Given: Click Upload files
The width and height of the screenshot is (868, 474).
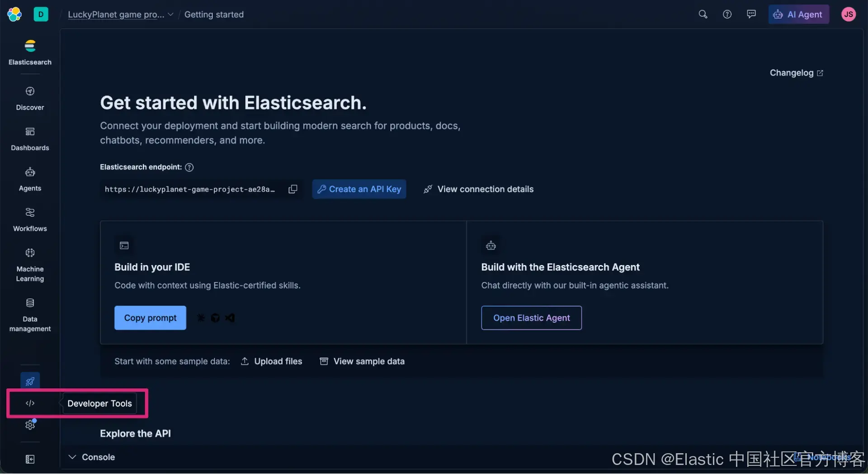Looking at the screenshot, I should pyautogui.click(x=271, y=361).
